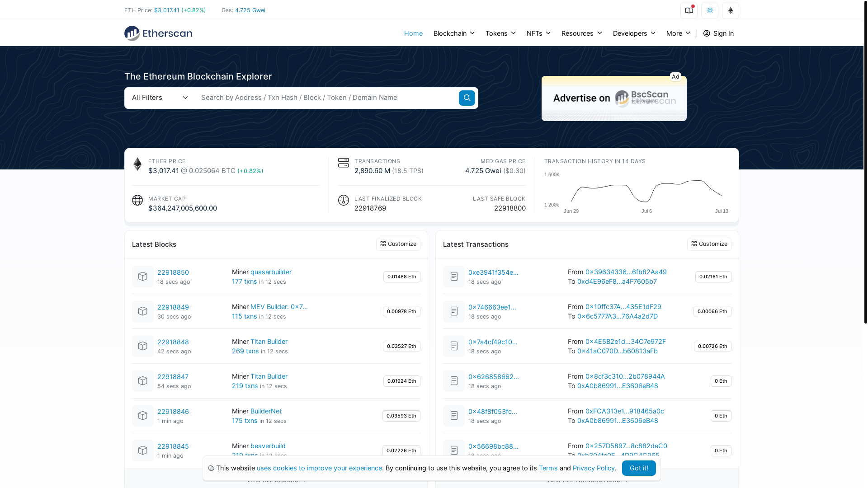Expand the More menu
Viewport: 868px width, 488px height.
(x=678, y=33)
